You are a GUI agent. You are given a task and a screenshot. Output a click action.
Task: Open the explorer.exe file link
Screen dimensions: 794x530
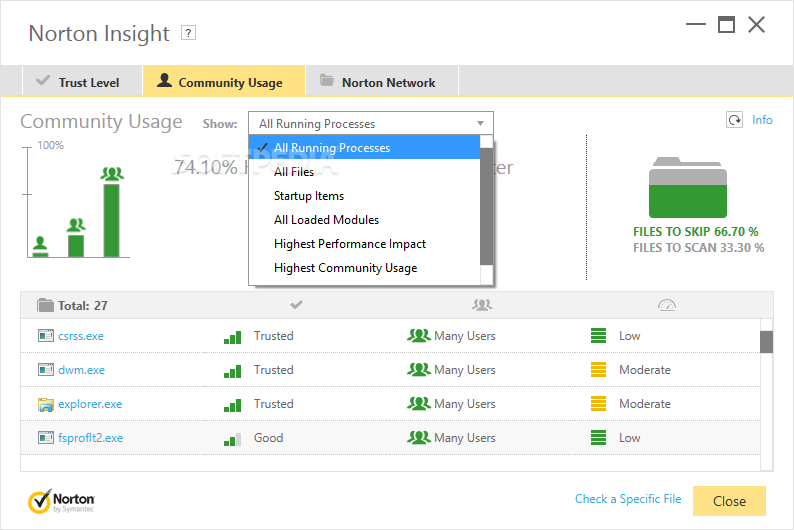(90, 403)
